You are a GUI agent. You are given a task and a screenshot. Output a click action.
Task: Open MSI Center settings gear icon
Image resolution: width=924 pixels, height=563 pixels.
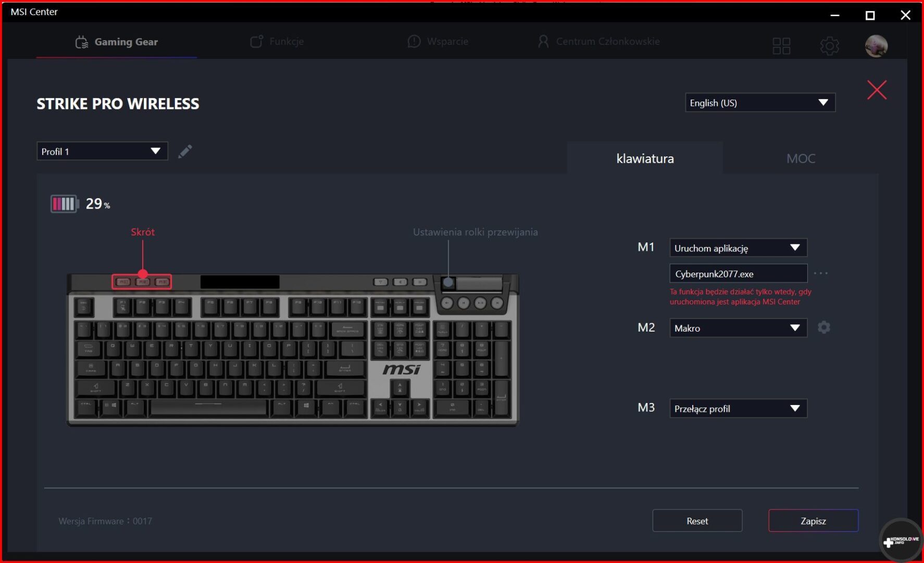(x=829, y=46)
